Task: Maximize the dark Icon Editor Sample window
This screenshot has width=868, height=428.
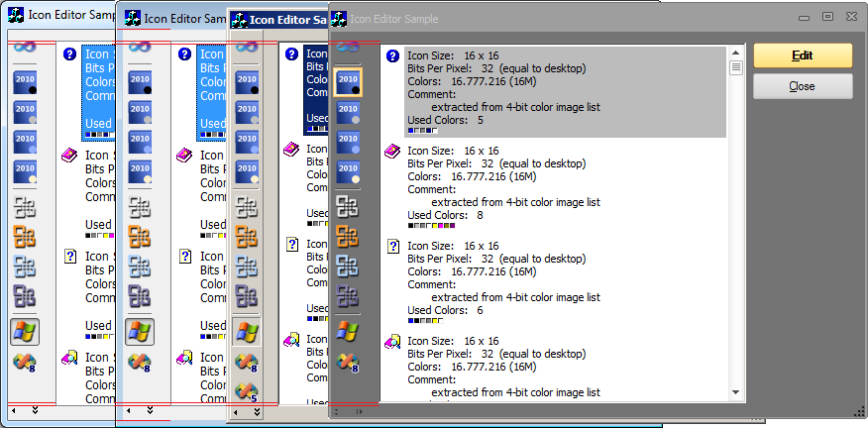Action: 827,17
